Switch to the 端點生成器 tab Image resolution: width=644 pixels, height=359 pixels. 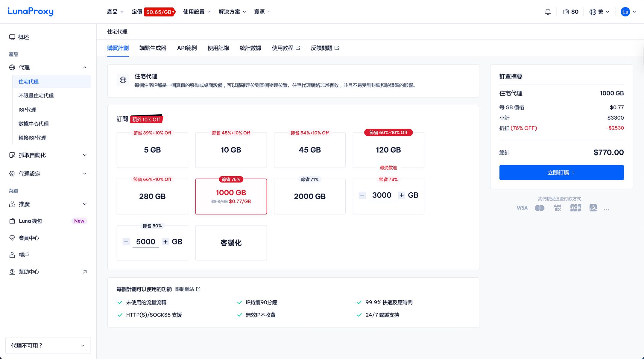point(153,48)
